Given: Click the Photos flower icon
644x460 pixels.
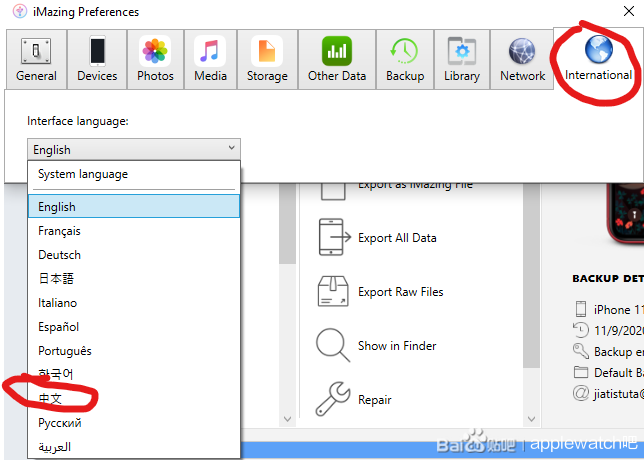Looking at the screenshot, I should pos(155,51).
